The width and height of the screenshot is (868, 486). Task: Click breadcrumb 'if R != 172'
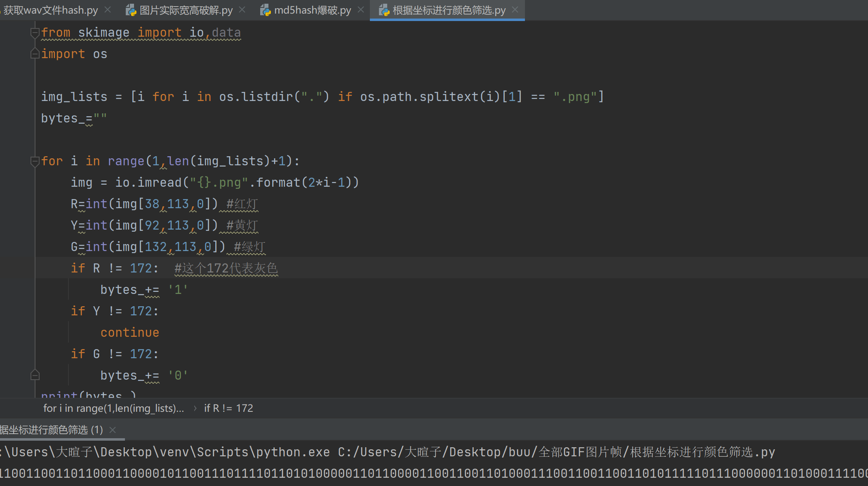(228, 409)
